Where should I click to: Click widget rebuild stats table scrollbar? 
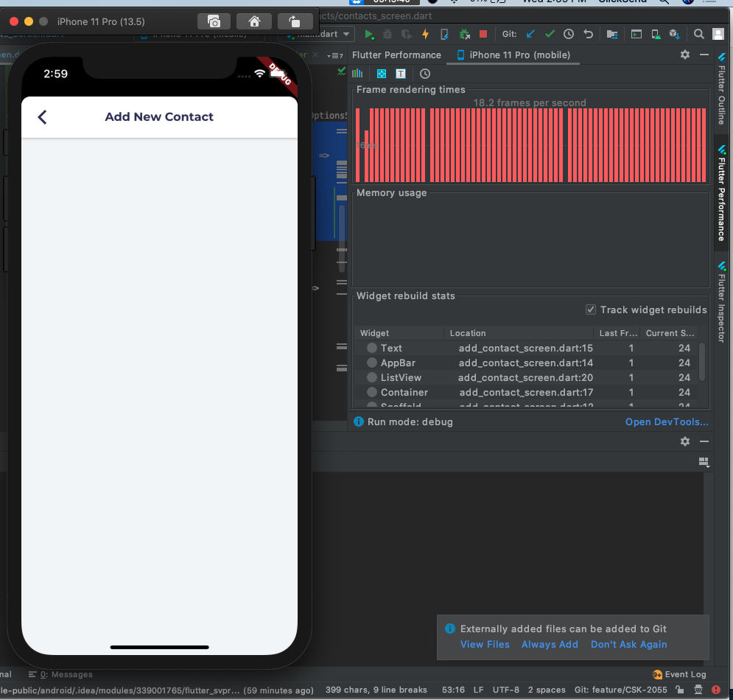(701, 363)
